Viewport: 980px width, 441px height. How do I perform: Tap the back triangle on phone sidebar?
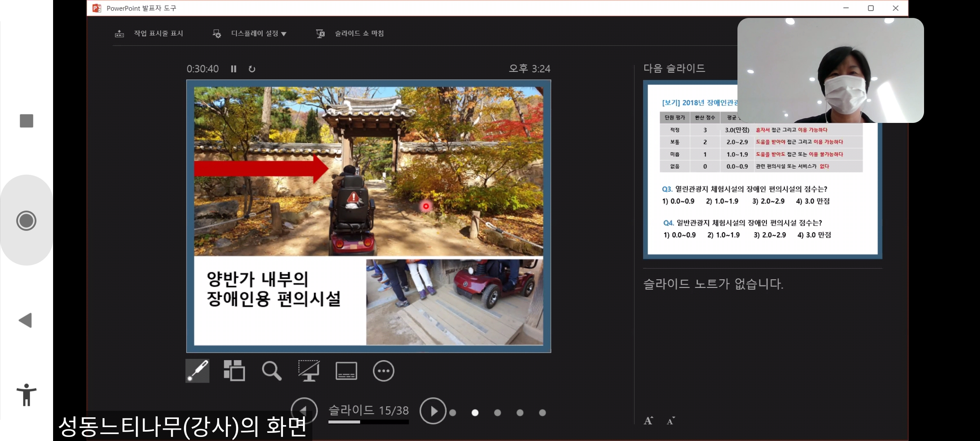click(25, 320)
